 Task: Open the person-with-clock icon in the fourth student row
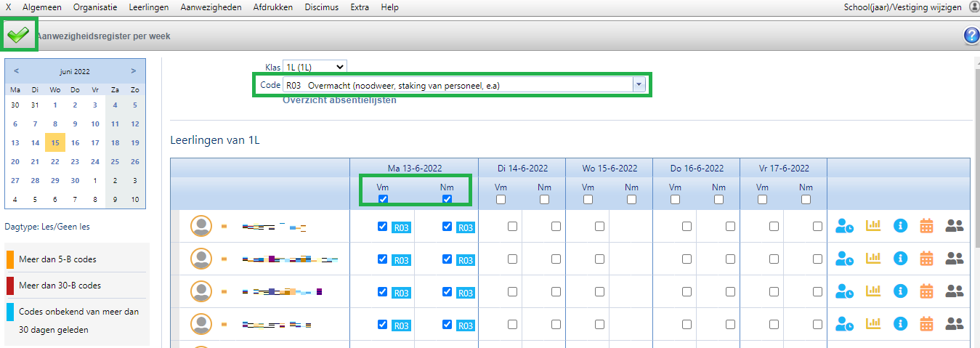(845, 324)
